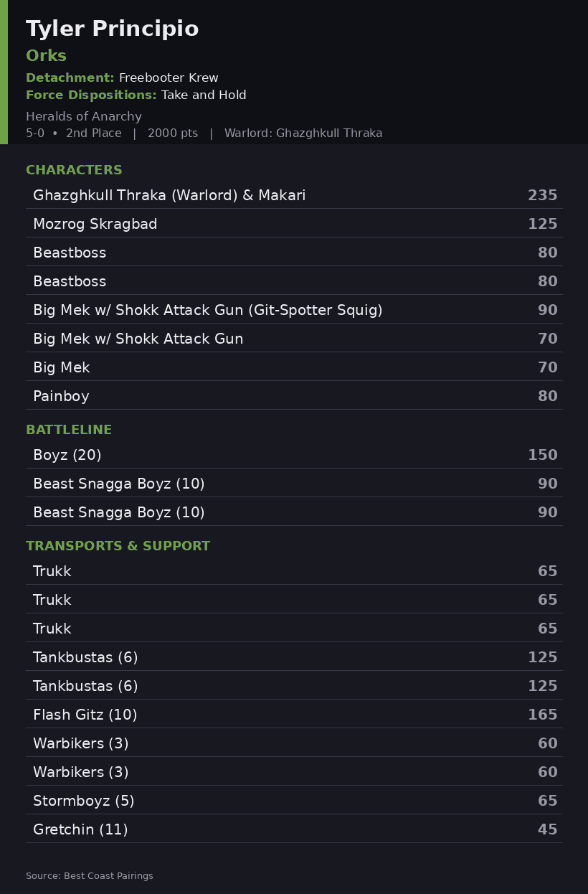Select the Take and Hold disposition
588x894 pixels.
pyautogui.click(x=204, y=95)
